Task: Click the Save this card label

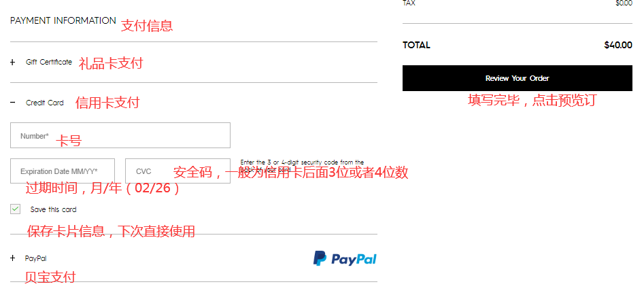Action: [54, 209]
